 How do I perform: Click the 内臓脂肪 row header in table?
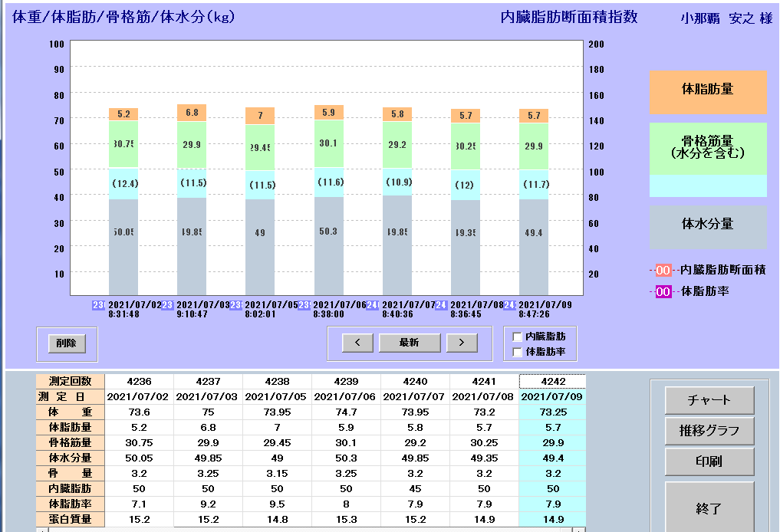tap(70, 489)
